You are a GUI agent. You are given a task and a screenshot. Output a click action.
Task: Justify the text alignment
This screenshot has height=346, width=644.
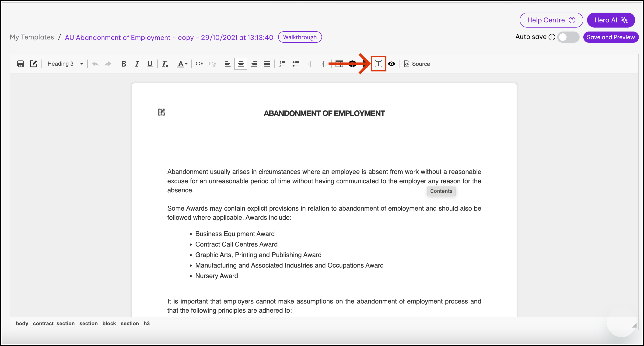pos(267,64)
